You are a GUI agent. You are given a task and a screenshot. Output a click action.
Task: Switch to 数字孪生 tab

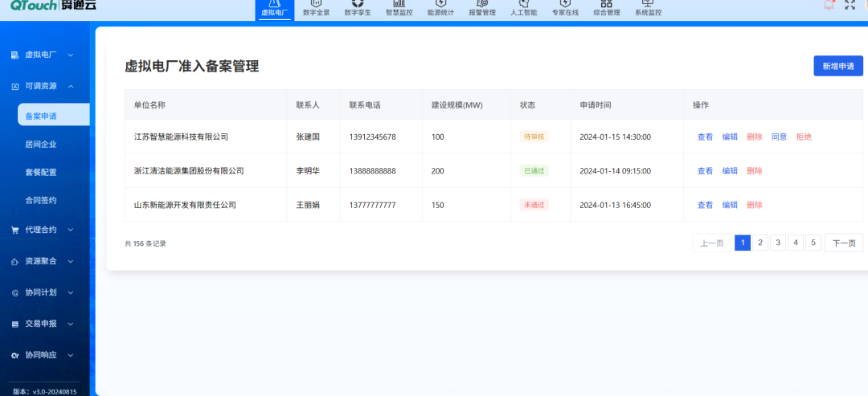click(x=358, y=9)
